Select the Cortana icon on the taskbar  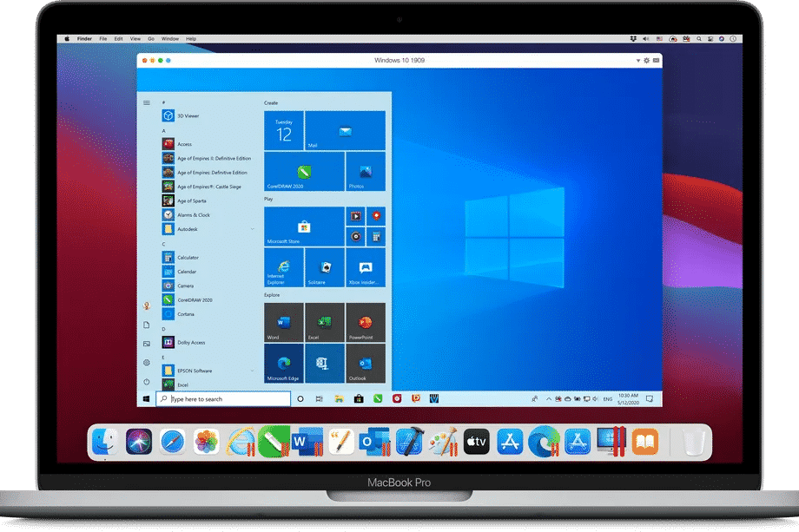coord(300,398)
